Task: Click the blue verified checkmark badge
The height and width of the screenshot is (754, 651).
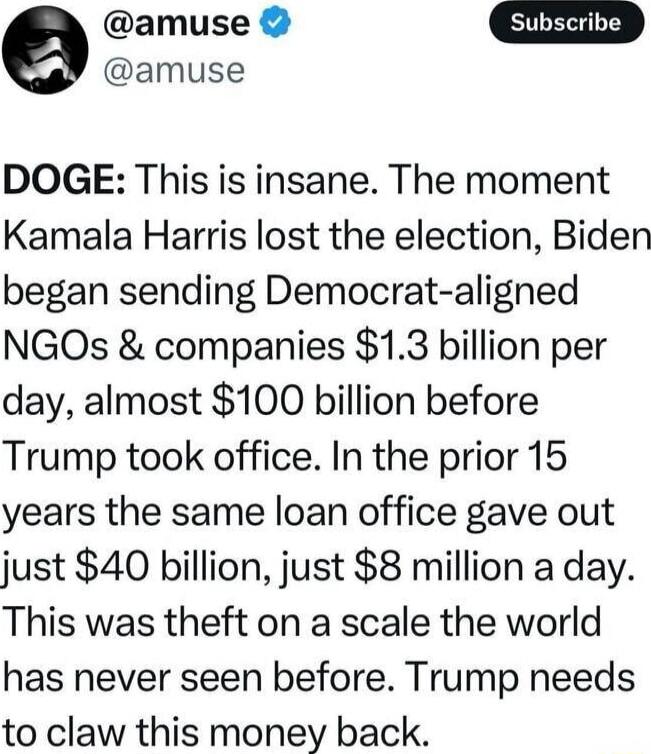Action: 275,23
